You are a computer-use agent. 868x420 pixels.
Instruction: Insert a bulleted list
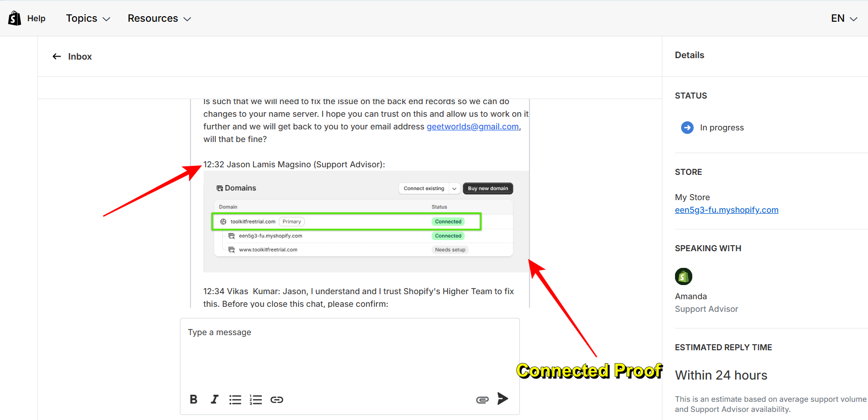(235, 400)
